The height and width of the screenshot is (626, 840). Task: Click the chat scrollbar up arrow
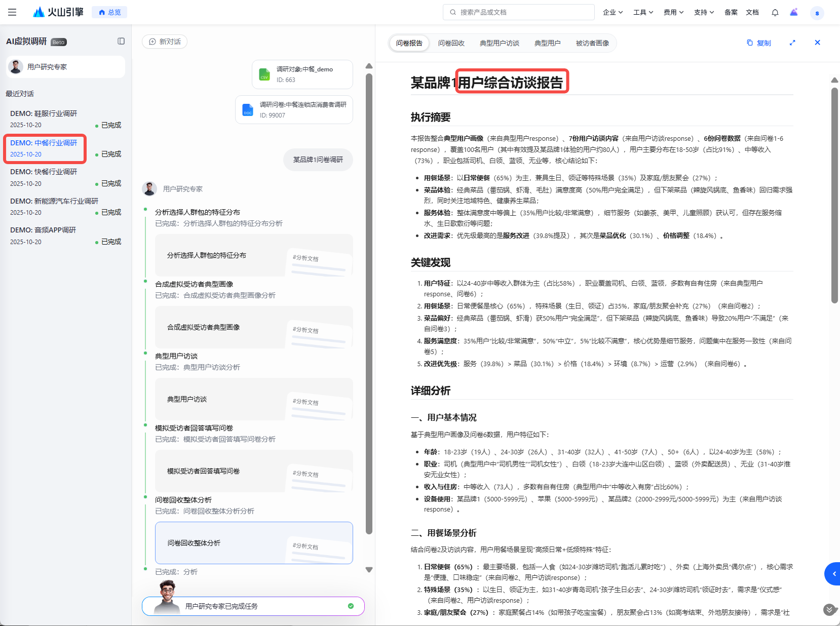tap(369, 66)
